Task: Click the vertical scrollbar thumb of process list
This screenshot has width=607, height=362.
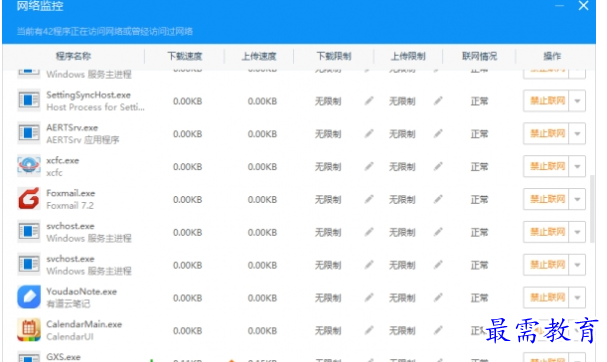Action: point(592,209)
